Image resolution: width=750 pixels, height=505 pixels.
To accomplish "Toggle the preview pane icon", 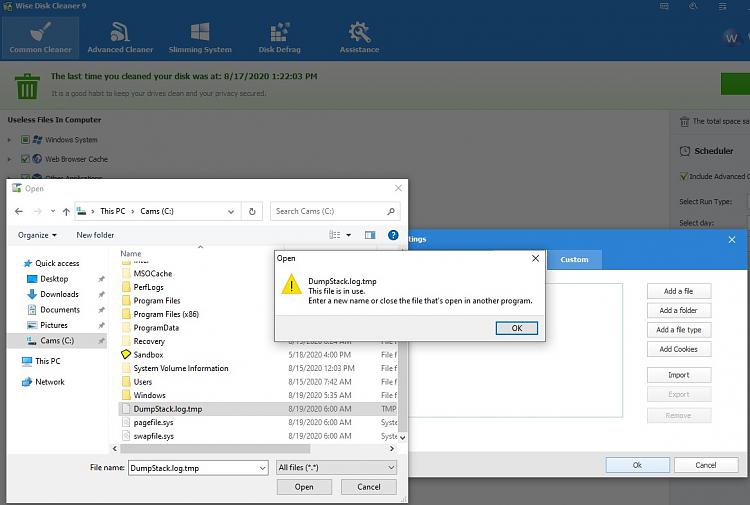I will tap(370, 235).
